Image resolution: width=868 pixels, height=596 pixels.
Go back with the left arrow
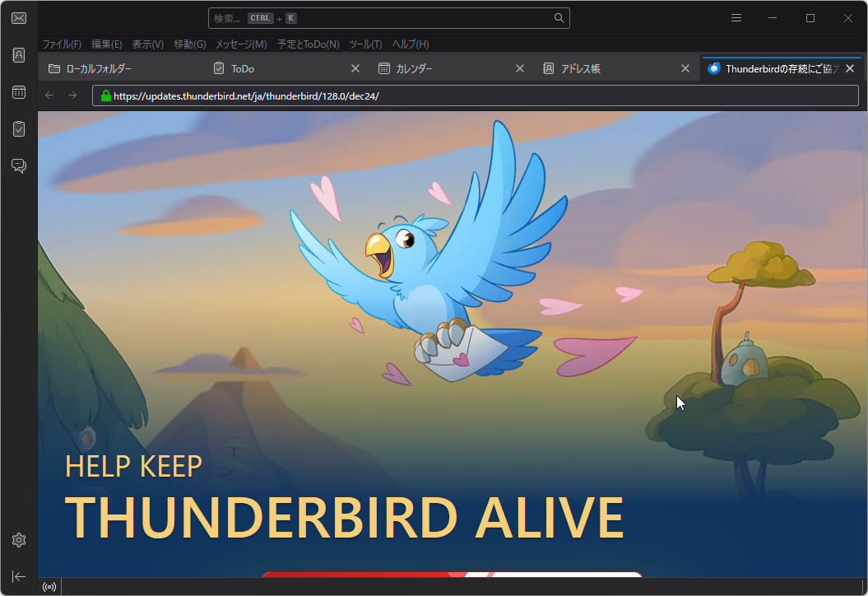tap(49, 95)
